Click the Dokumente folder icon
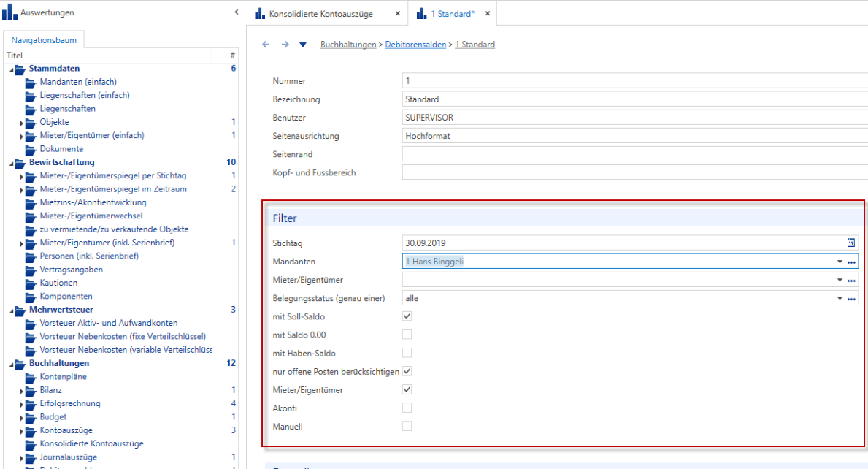 tap(31, 150)
